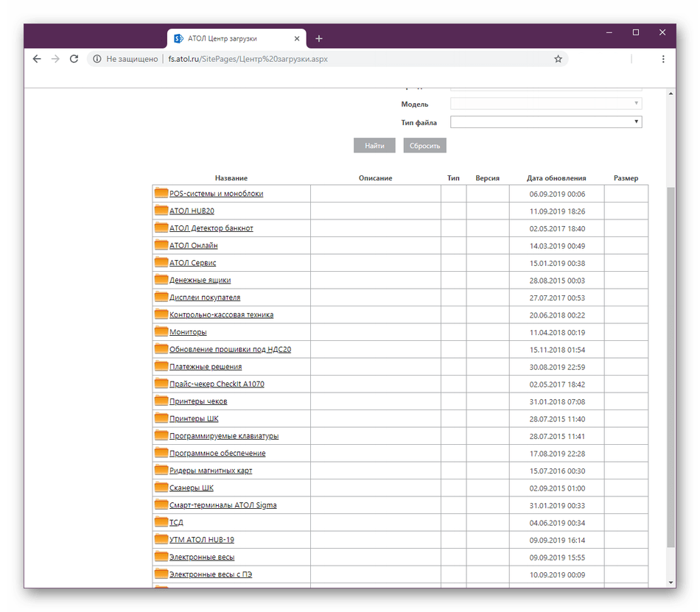Click folder icon beside Платежные решения

coord(161,366)
